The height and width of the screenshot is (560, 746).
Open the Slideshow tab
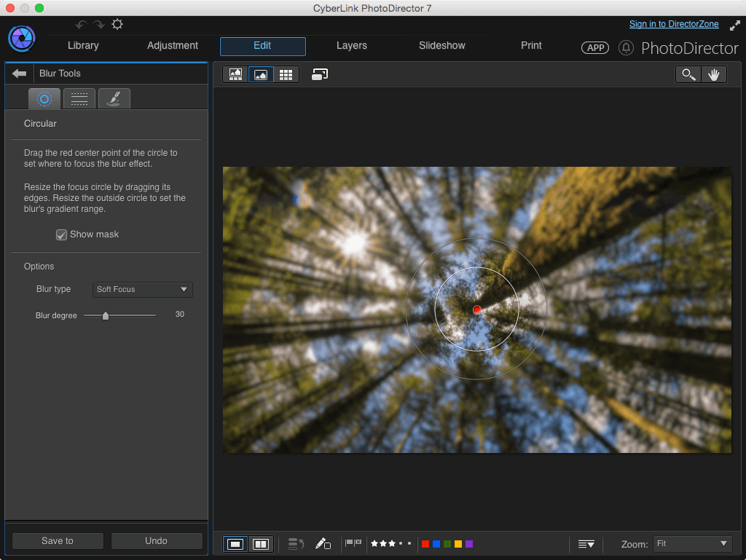coord(442,46)
